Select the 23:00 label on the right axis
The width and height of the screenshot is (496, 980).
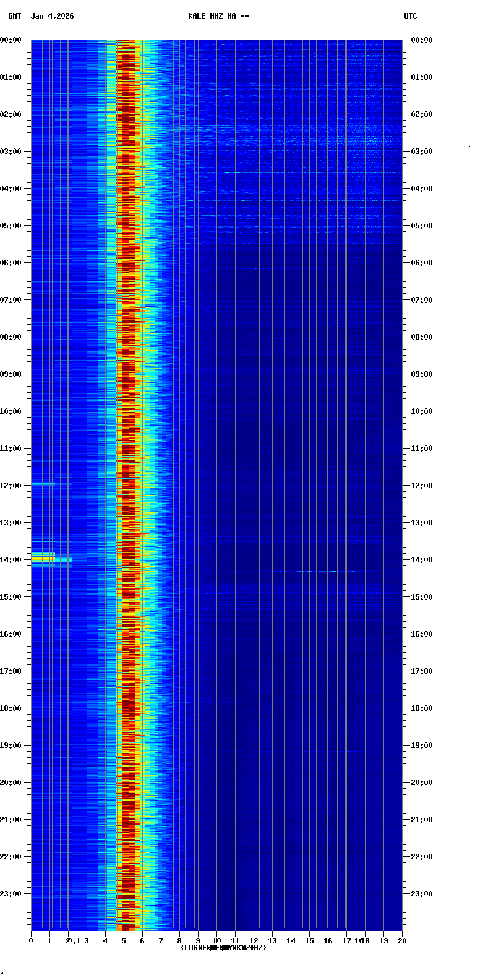(422, 894)
